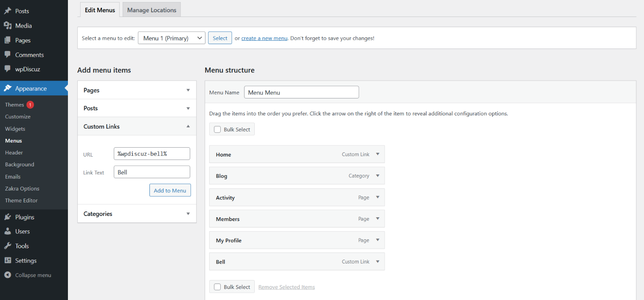Screen dimensions: 644x300
Task: Click into the Menu Name text field
Action: pos(301,93)
